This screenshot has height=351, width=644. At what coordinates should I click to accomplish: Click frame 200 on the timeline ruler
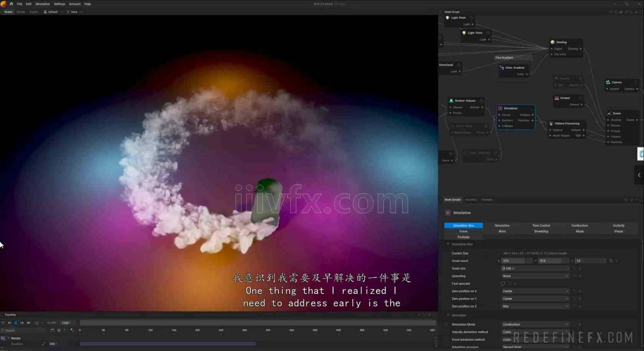pos(197,330)
